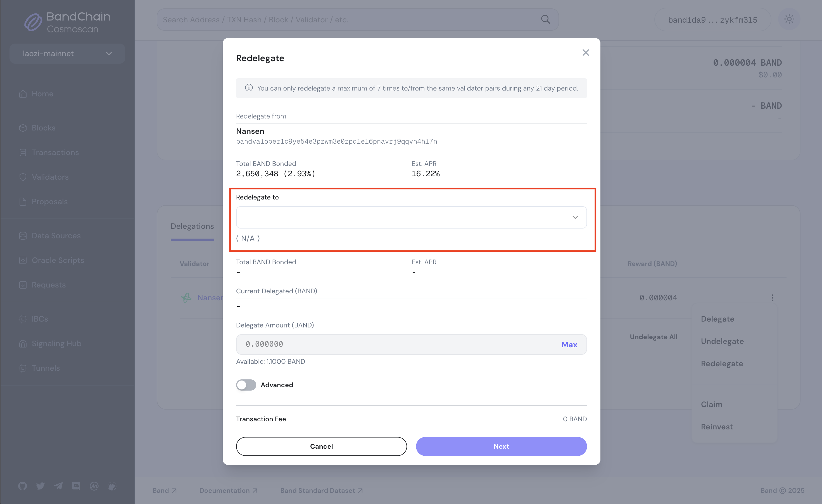This screenshot has height=504, width=822.
Task: Click the Oracle Scripts sidebar icon
Action: tap(23, 260)
